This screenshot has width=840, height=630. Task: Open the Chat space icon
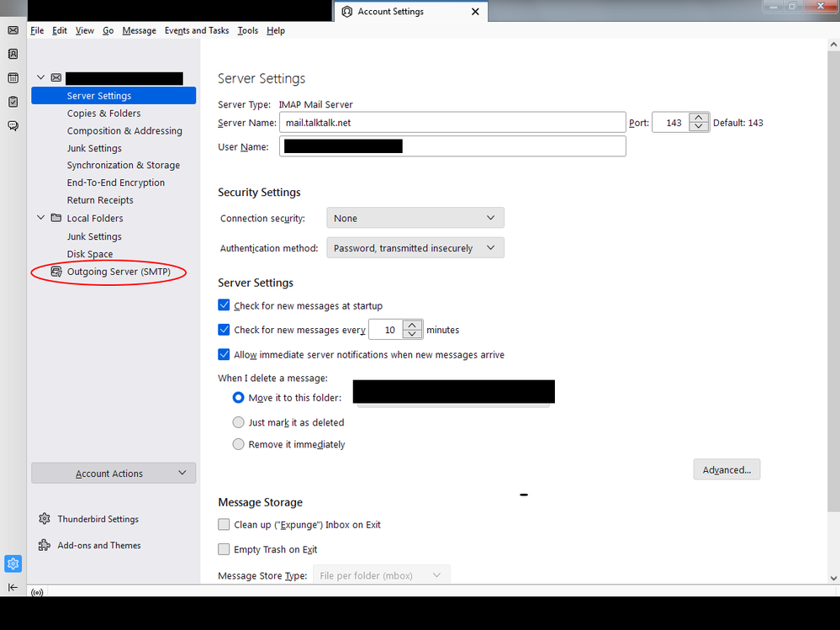tap(13, 126)
